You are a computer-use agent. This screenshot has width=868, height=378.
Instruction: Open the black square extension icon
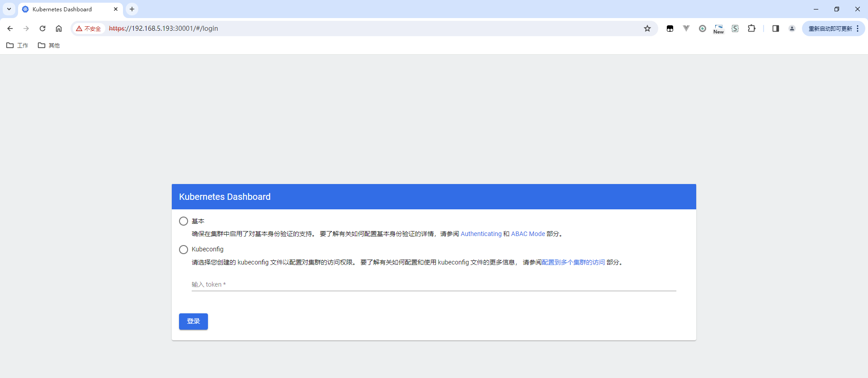(670, 28)
